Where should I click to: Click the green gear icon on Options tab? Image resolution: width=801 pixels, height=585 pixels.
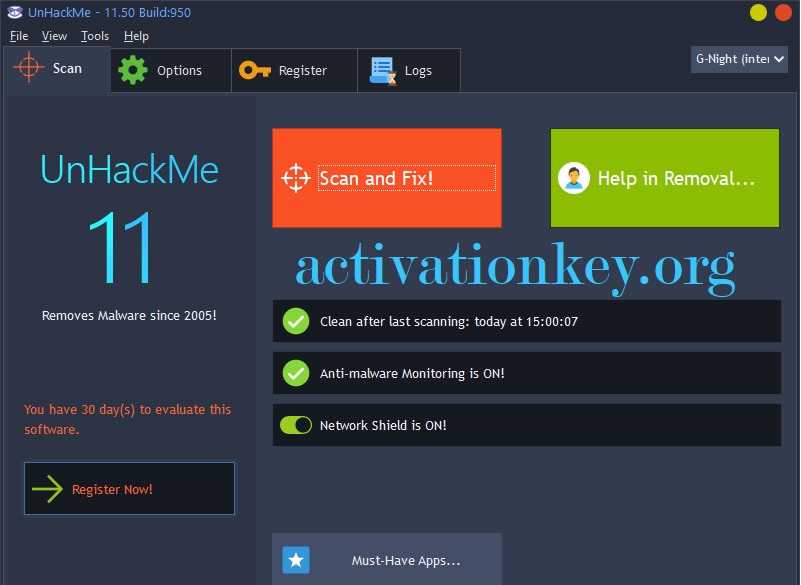tap(132, 69)
